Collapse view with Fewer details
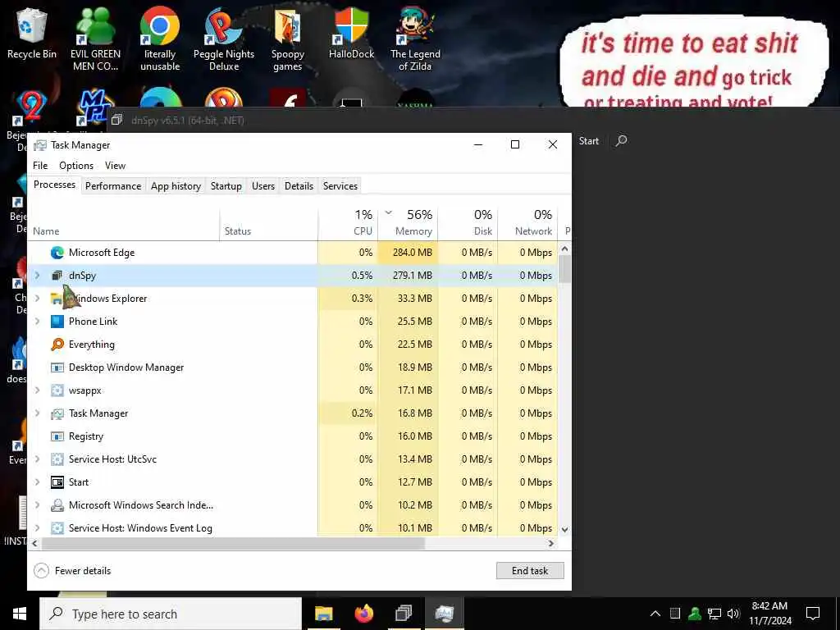 pos(72,571)
